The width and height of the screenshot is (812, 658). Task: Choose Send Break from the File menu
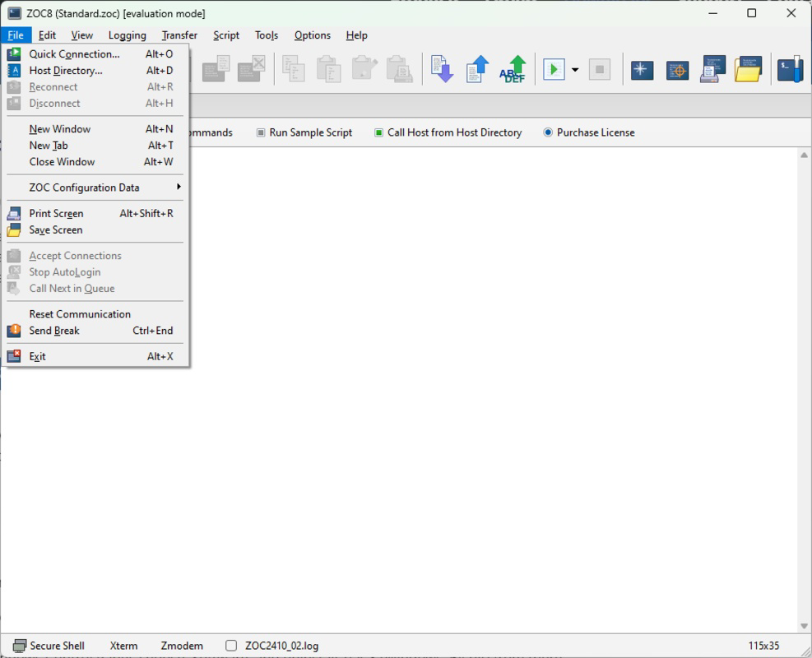(x=95, y=331)
